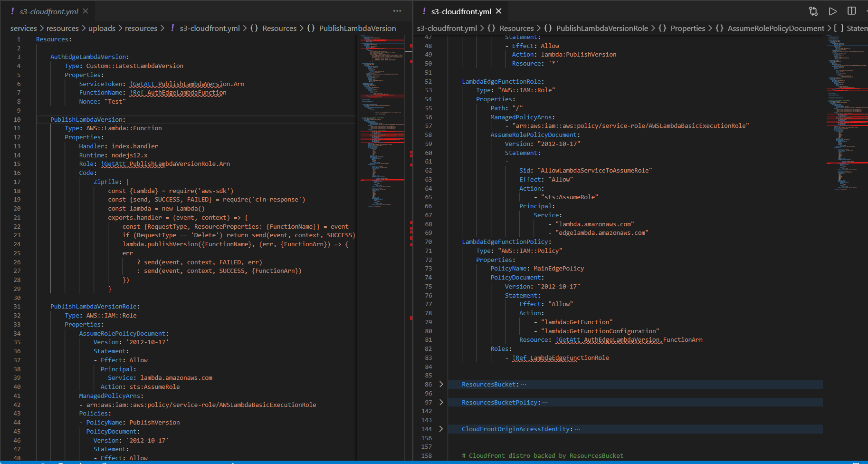Open the AssumeRolePolicyDocument breadcrumb
Screen dimensions: 868x464
coord(776,29)
